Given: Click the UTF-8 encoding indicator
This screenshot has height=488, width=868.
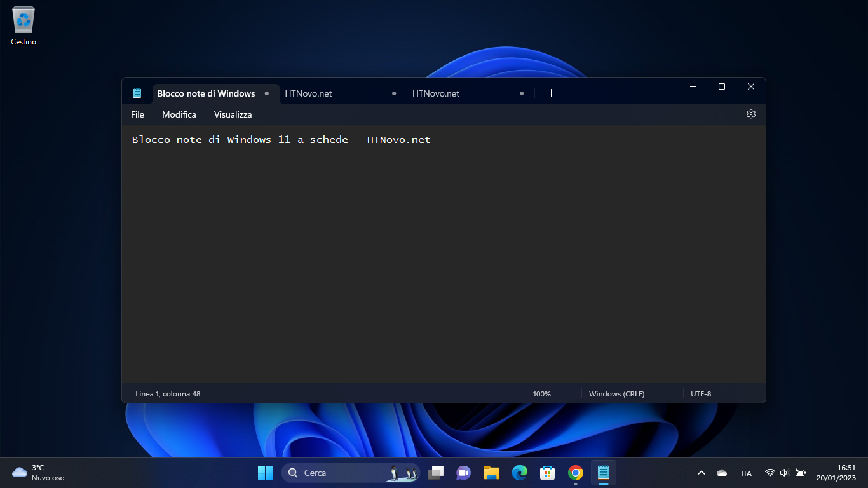Looking at the screenshot, I should tap(701, 394).
